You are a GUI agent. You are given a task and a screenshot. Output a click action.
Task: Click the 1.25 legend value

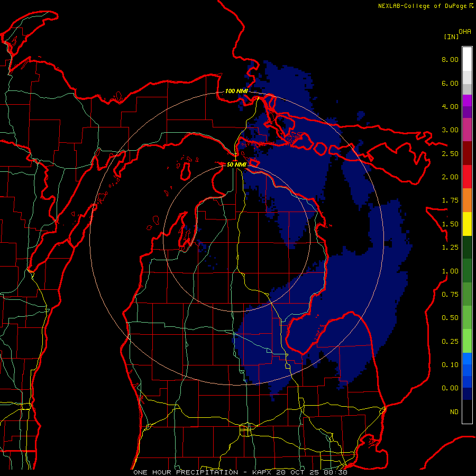coord(450,248)
